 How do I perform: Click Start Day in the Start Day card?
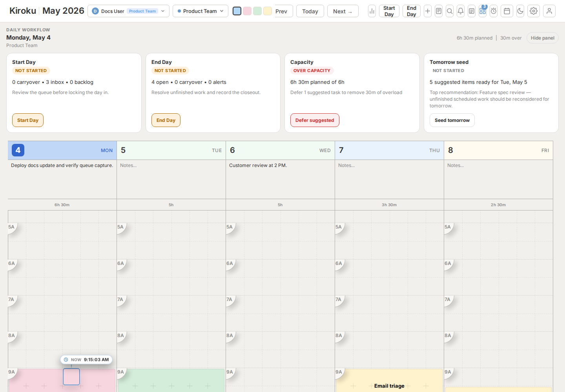28,120
